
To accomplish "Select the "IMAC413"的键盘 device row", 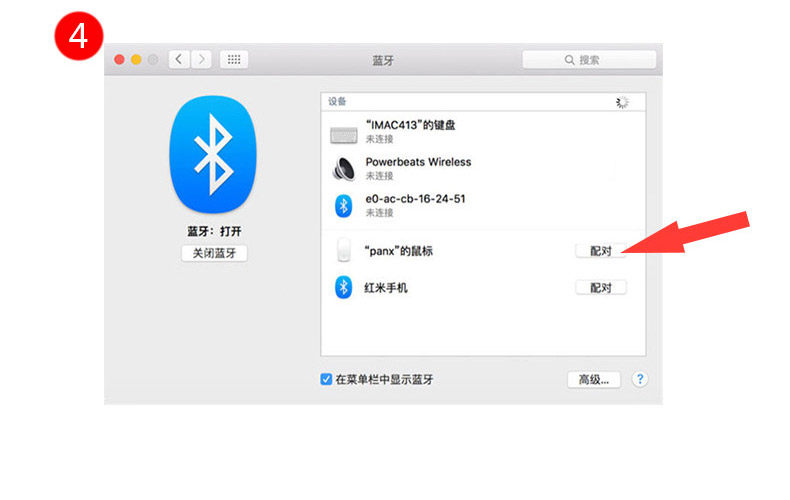I will 483,132.
